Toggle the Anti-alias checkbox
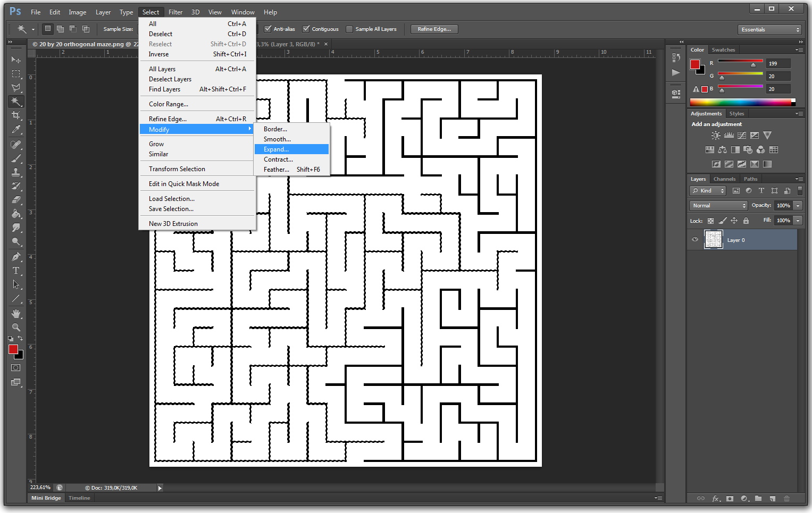Viewport: 812px width, 513px height. pos(267,29)
